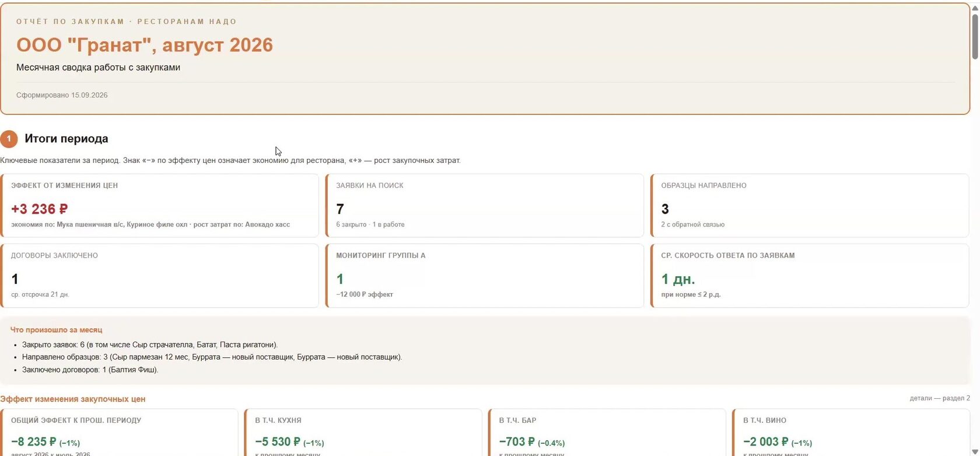Viewport: 980px width, 456px height.
Task: Click "СР. СКОРОСТЬ ОТВЕТА ПО ЗАЯВКАМ" card label
Action: (x=728, y=256)
